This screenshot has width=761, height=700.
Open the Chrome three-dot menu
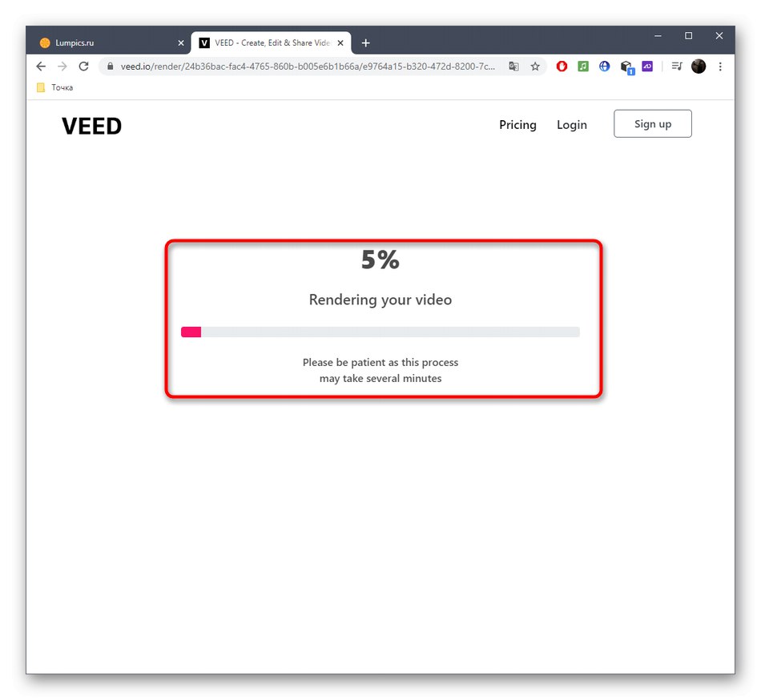point(719,66)
